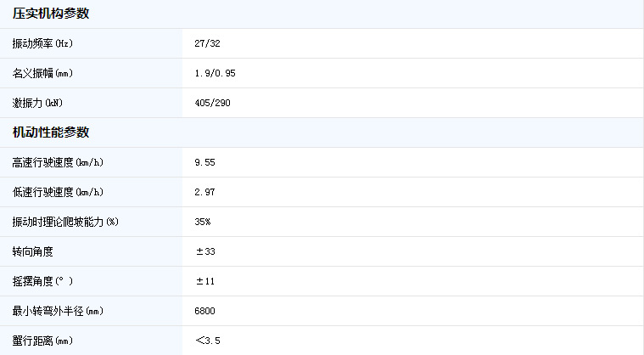Click the 机动性能参数 section header
The image size is (644, 355).
52,132
